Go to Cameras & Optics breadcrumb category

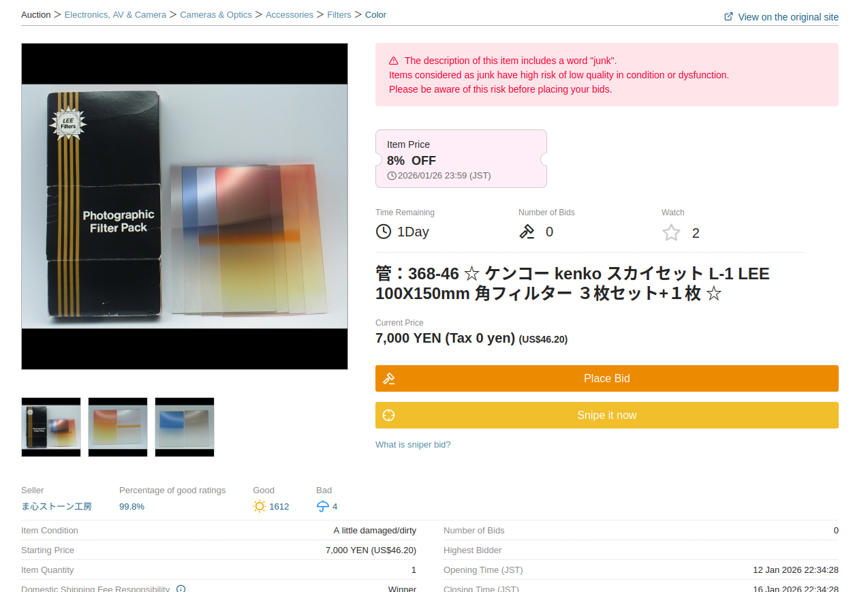tap(216, 14)
